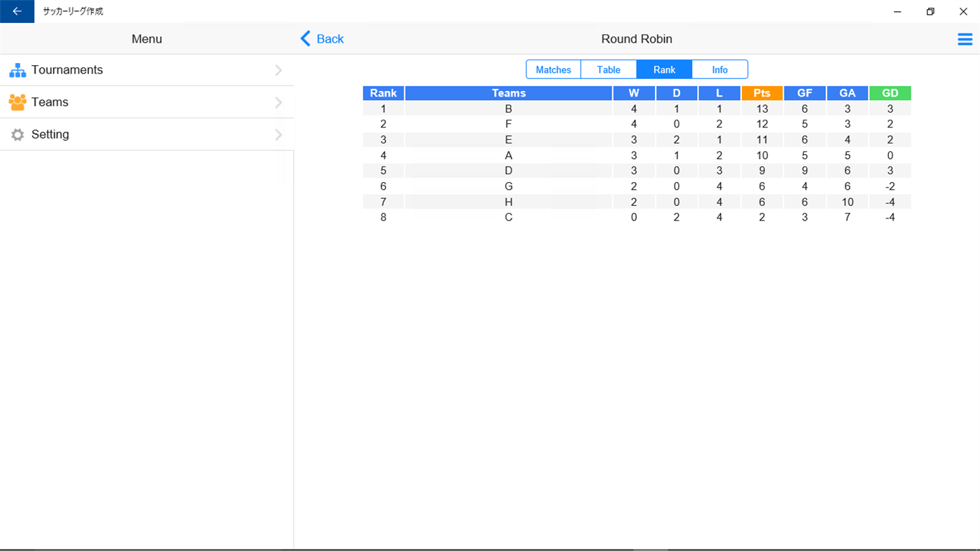This screenshot has height=551, width=980.
Task: Open the hamburger menu in the top right
Action: click(x=965, y=39)
